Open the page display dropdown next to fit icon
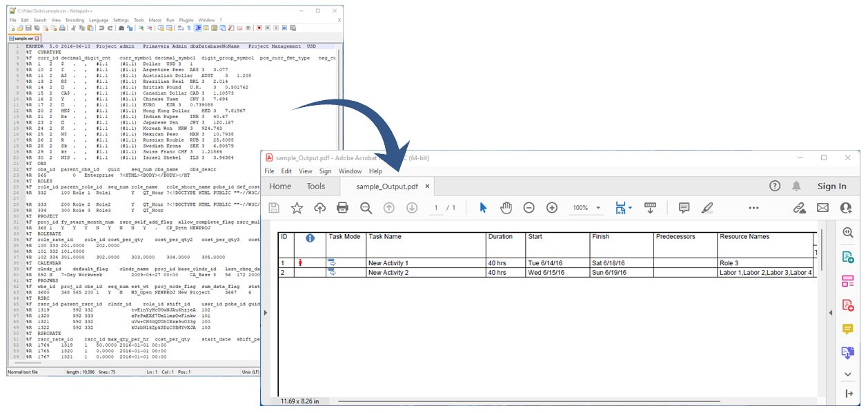868x413 pixels. (x=630, y=209)
